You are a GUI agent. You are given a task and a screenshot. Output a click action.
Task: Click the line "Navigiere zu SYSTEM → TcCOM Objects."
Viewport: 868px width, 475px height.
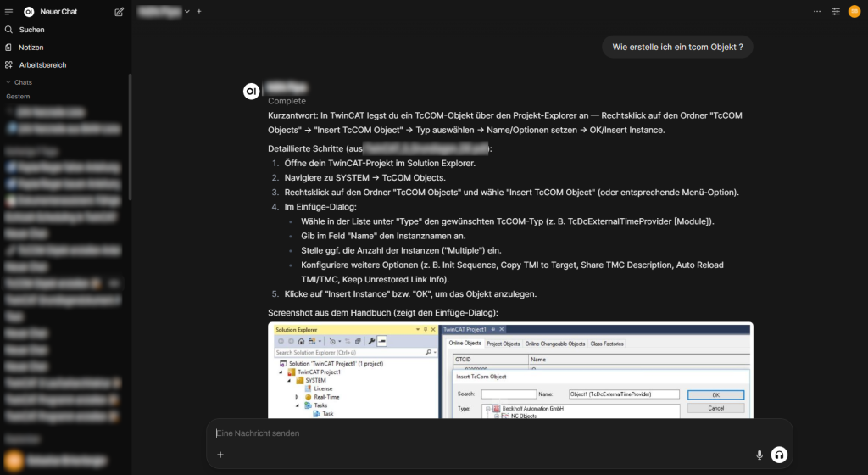[364, 178]
